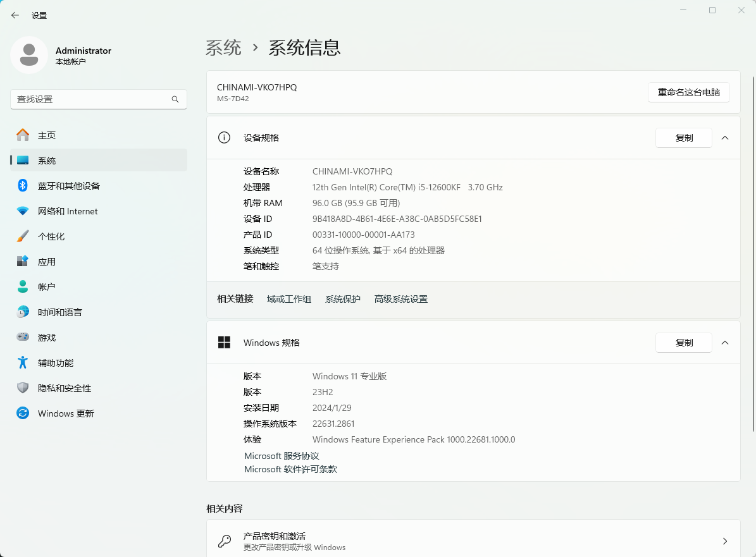Select 时间和语言 in sidebar
756x557 pixels.
(99, 312)
